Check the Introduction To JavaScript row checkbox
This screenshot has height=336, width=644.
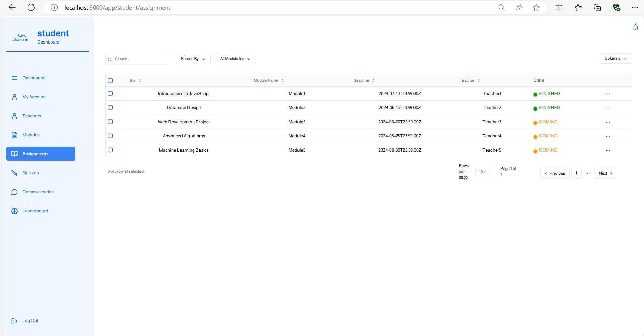coord(110,94)
